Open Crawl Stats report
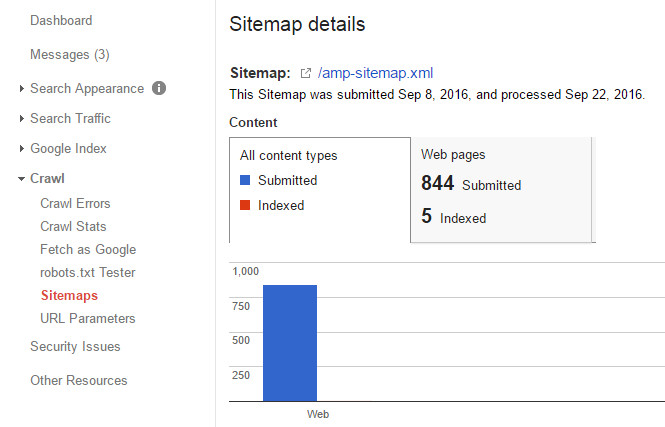 pos(73,226)
